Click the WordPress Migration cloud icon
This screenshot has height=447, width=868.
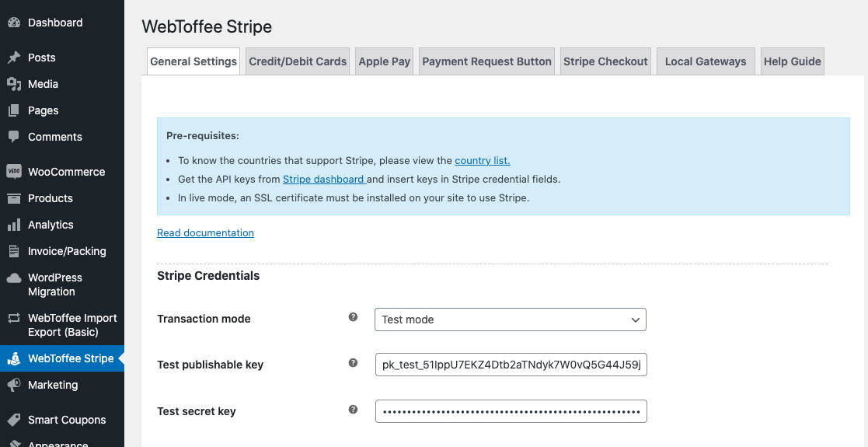[x=14, y=278]
